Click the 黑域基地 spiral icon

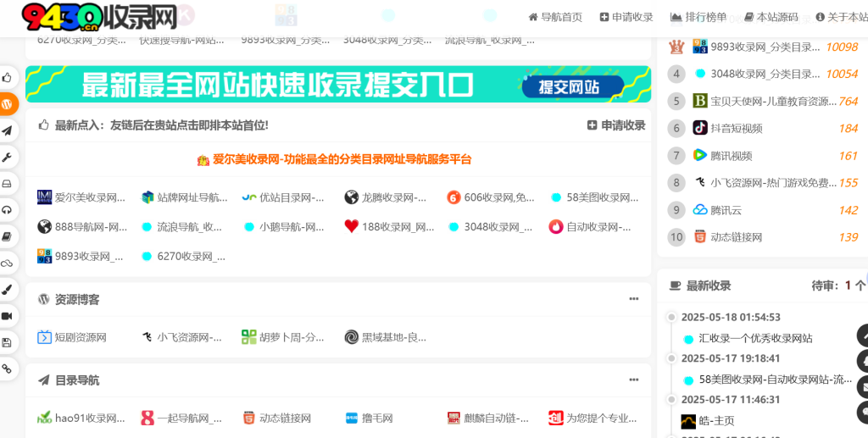[352, 337]
